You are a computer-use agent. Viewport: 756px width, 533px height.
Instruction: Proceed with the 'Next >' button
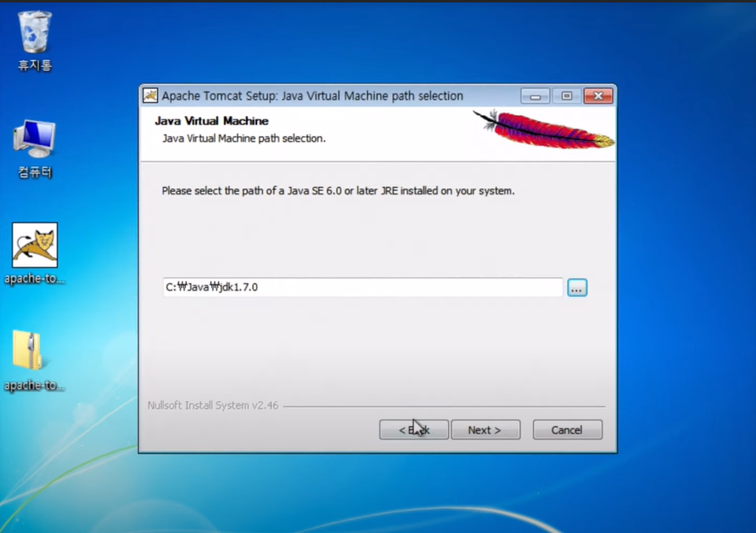[486, 430]
